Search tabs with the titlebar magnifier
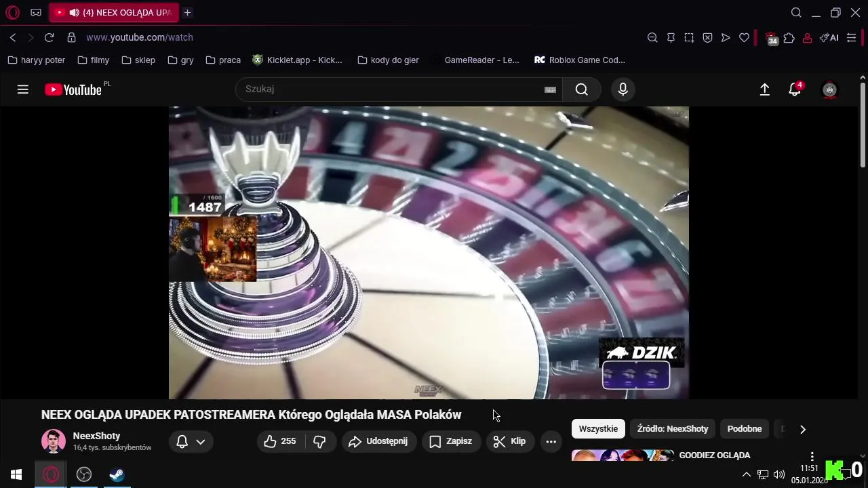 pyautogui.click(x=796, y=12)
